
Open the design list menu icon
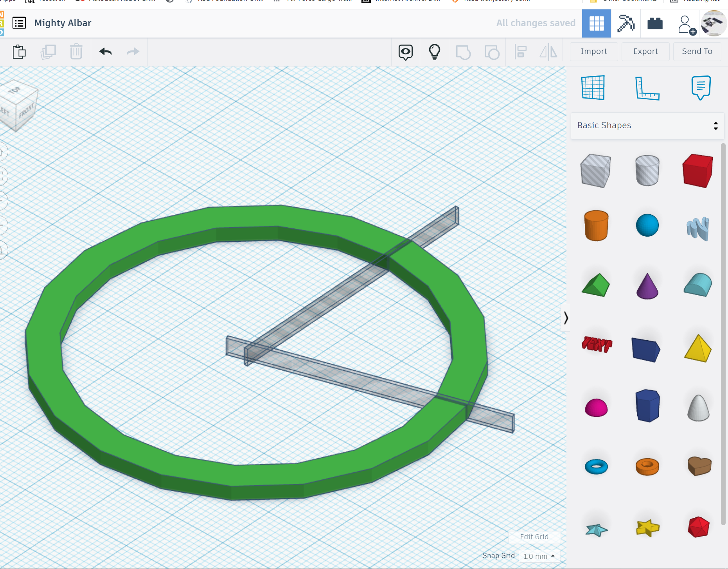[19, 23]
